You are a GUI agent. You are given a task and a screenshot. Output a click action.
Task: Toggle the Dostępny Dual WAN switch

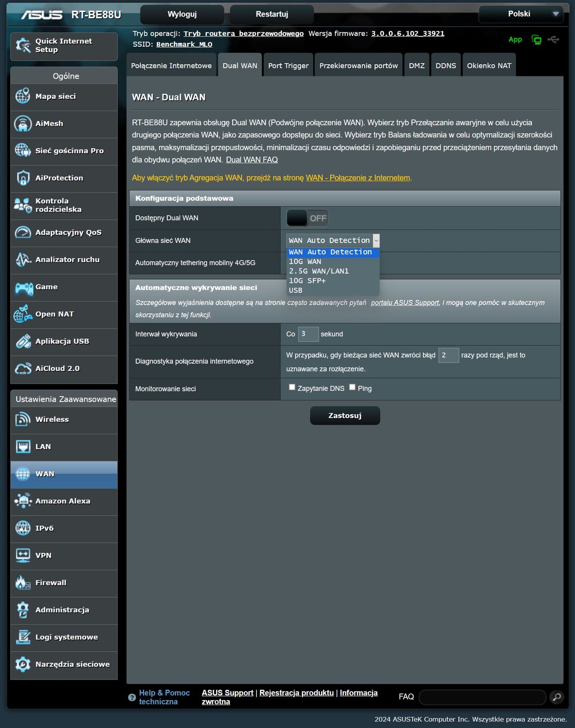[x=307, y=218]
